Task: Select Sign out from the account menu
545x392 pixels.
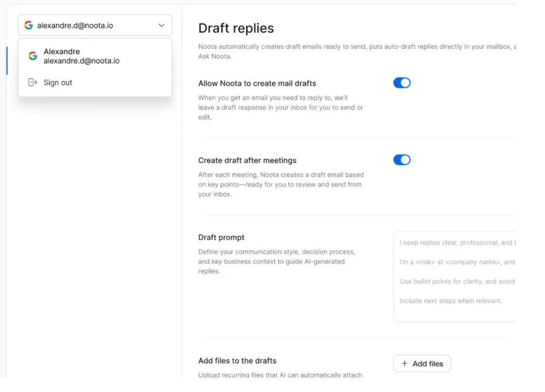Action: pos(58,82)
